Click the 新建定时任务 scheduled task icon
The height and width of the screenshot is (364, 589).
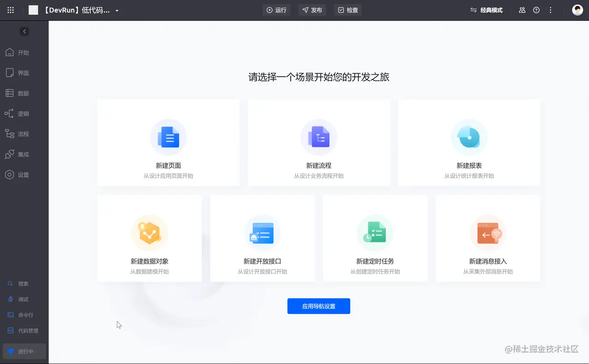[375, 233]
